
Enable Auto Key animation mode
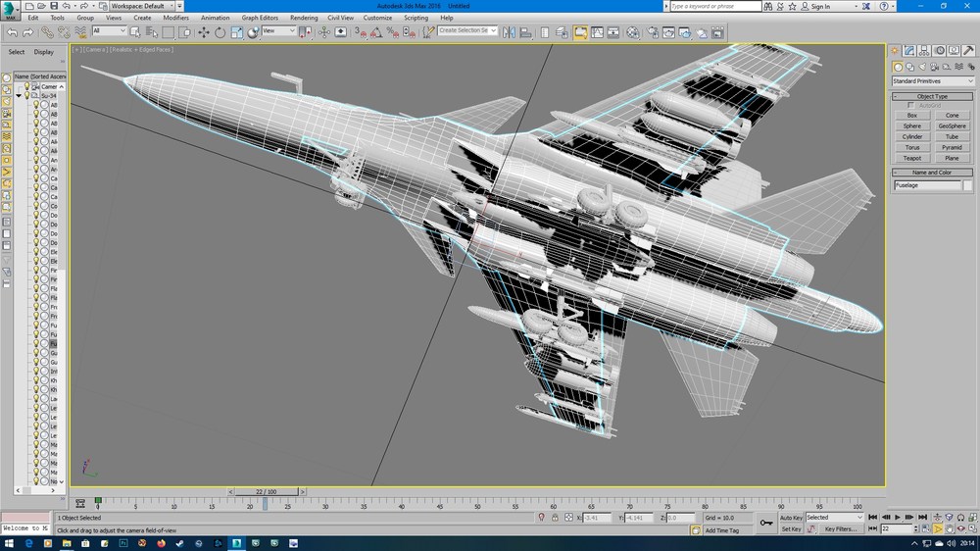click(x=791, y=518)
